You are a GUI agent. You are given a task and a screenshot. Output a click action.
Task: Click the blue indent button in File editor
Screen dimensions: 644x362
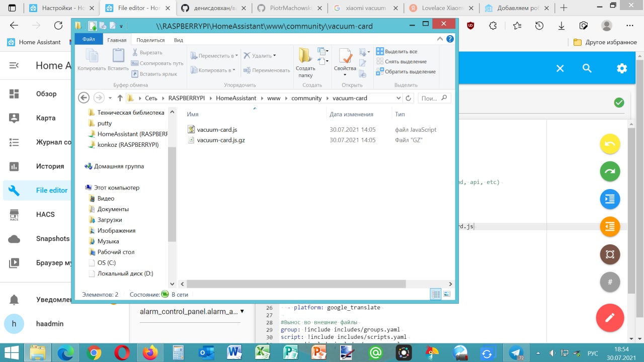[610, 199]
